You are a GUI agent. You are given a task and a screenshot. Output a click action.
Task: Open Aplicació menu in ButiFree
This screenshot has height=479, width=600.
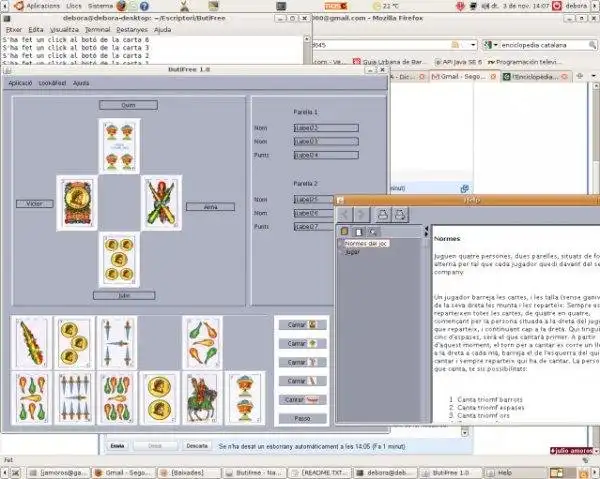20,83
